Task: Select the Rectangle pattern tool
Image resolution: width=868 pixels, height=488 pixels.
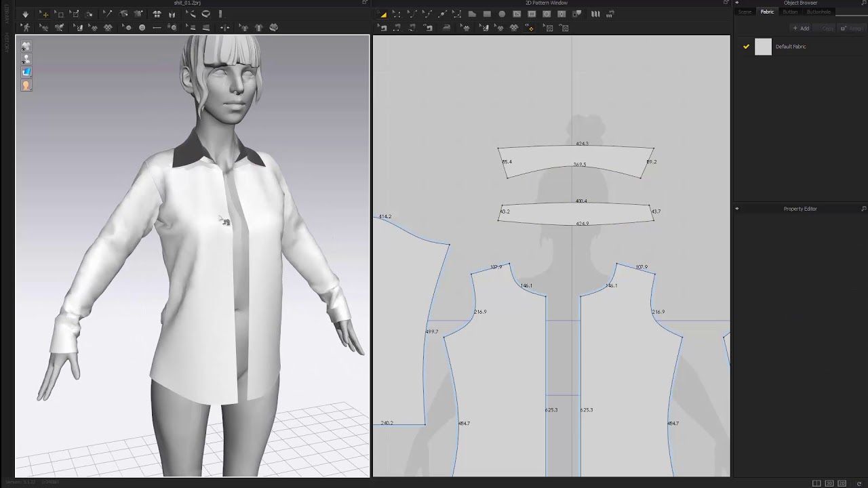Action: pyautogui.click(x=487, y=14)
